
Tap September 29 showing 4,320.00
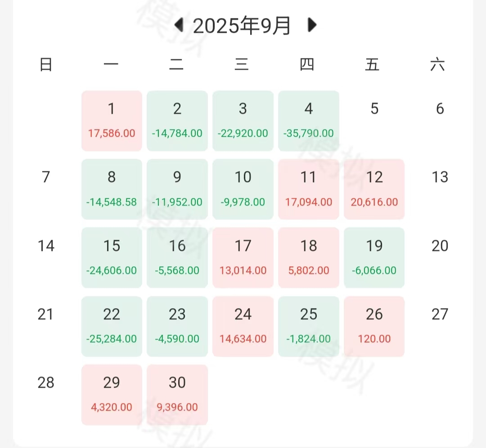point(112,394)
